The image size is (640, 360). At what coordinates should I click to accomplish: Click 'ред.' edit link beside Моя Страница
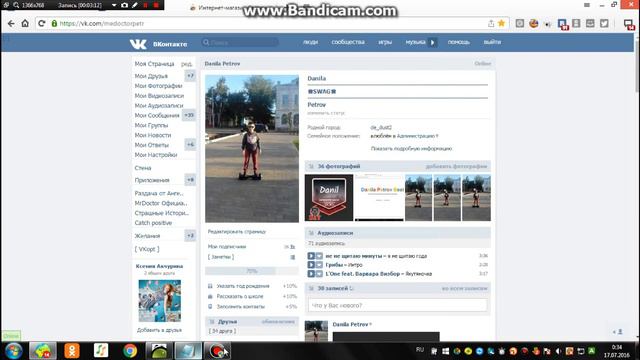(x=187, y=64)
